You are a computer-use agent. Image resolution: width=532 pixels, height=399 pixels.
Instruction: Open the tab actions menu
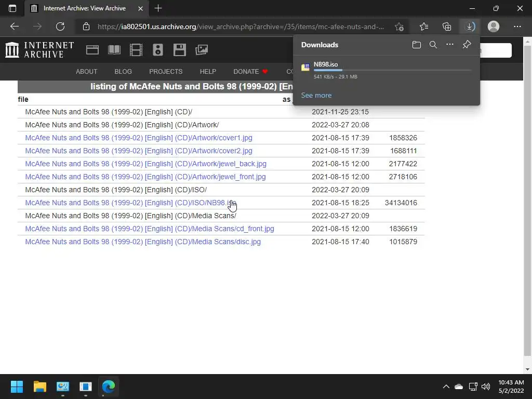point(12,8)
